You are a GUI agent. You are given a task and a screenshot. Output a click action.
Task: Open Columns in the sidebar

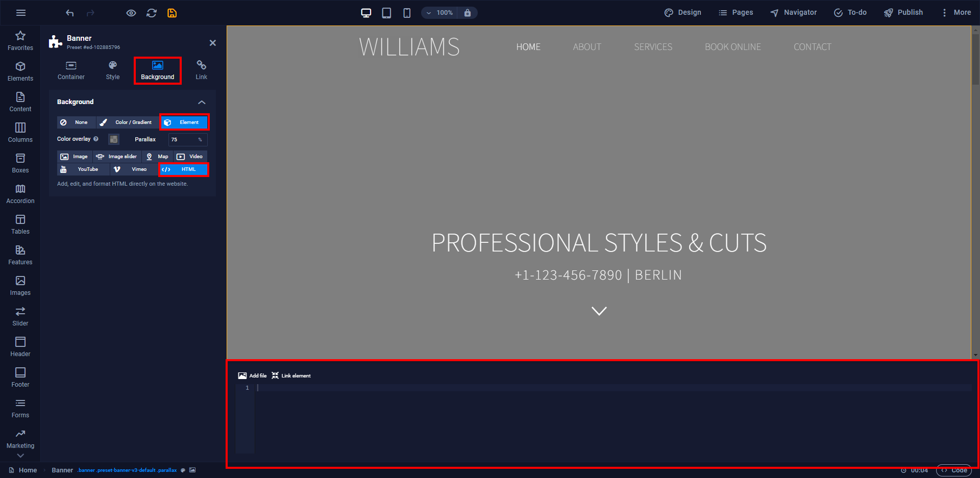[20, 133]
